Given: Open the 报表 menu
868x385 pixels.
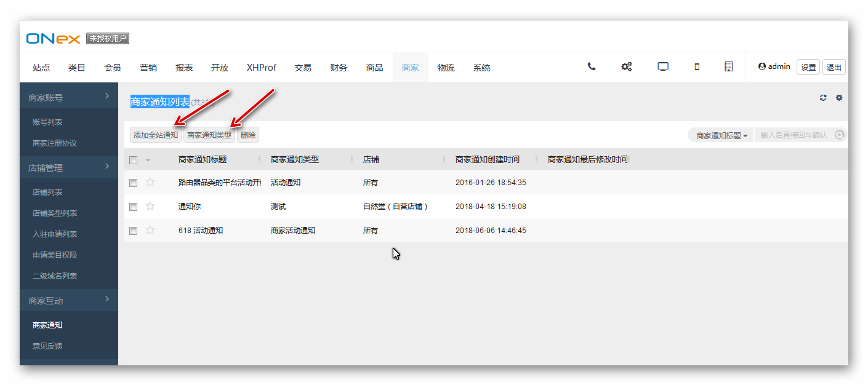Looking at the screenshot, I should (x=184, y=68).
